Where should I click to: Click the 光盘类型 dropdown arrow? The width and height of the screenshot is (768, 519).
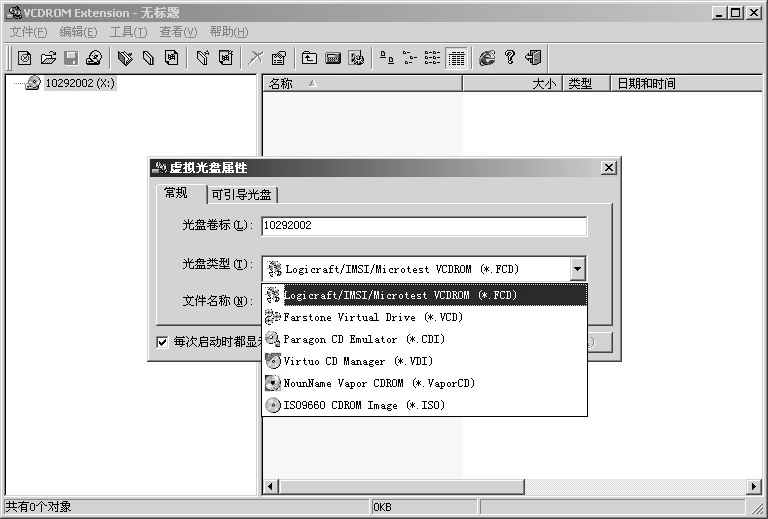point(577,269)
